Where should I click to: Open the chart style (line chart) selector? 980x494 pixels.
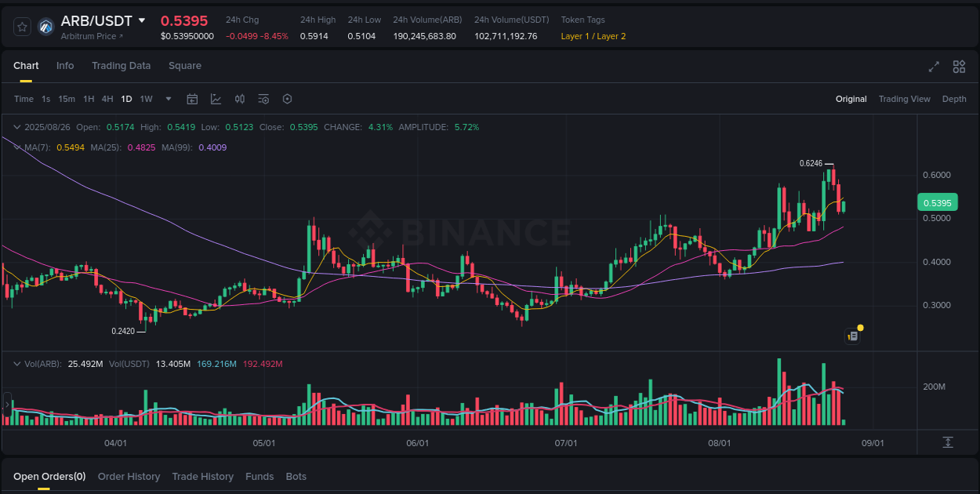(x=215, y=99)
